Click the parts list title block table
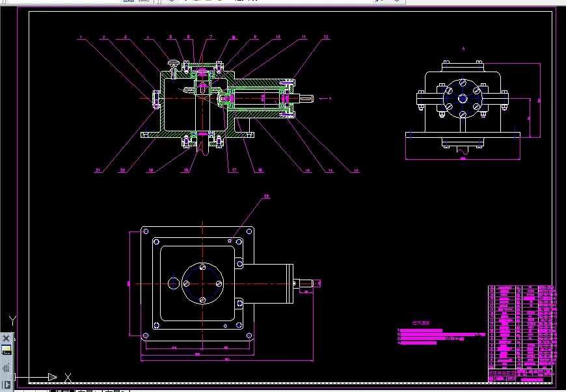 click(521, 333)
